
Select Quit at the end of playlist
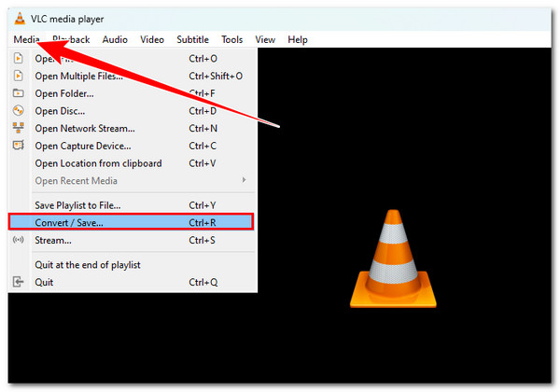point(133,265)
